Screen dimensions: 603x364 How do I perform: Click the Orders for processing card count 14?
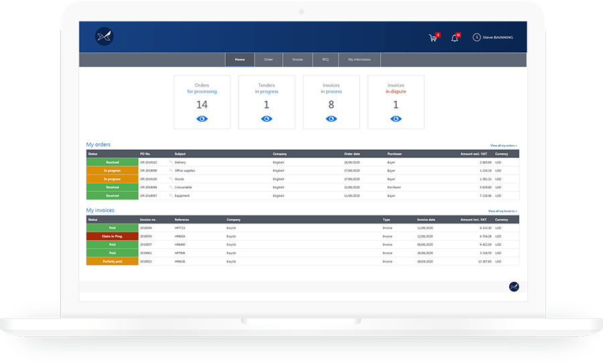coord(202,104)
